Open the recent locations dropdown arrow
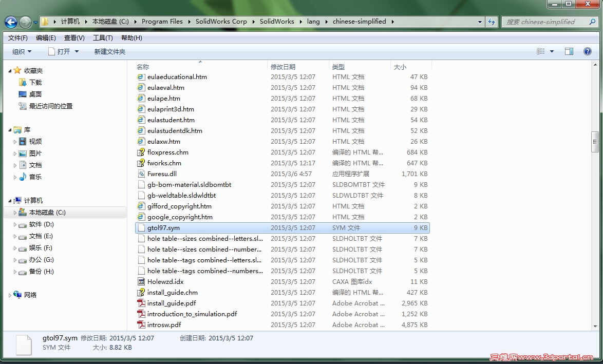 [35, 22]
